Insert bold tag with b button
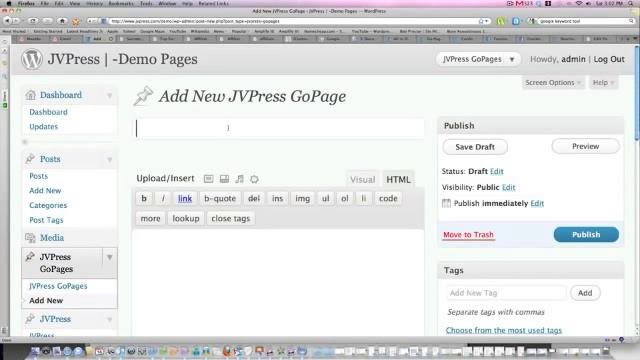 point(144,198)
